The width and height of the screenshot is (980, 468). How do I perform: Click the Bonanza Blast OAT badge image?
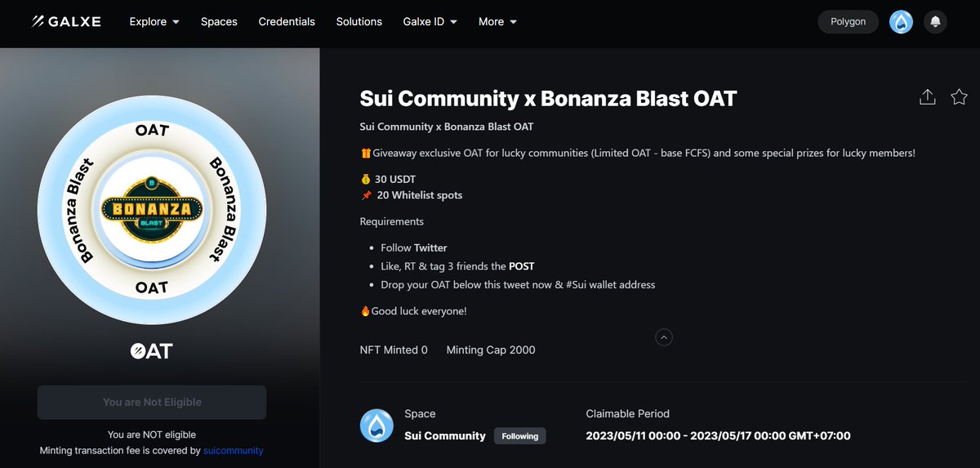pyautogui.click(x=152, y=211)
